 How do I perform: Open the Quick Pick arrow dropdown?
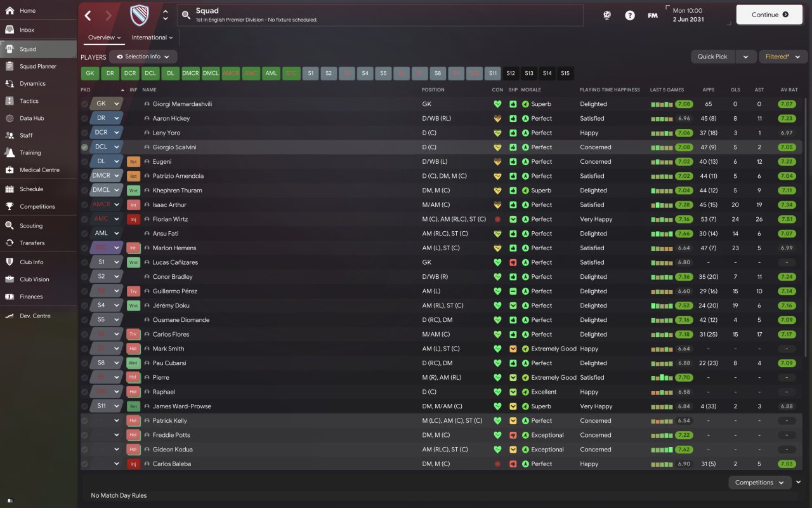pos(746,57)
